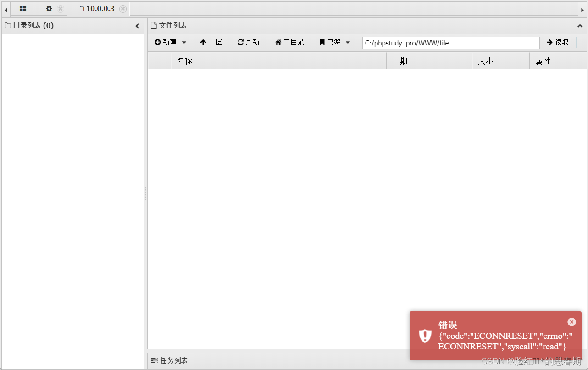This screenshot has height=370, width=588.
Task: Collapse the 文件列表 file panel
Action: pyautogui.click(x=580, y=26)
